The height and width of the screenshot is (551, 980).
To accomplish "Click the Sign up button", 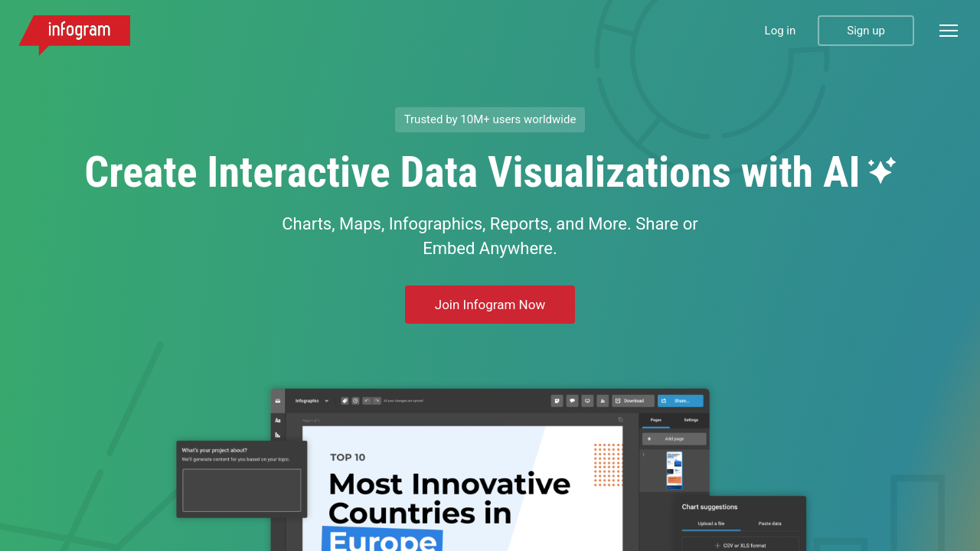I will 866,31.
